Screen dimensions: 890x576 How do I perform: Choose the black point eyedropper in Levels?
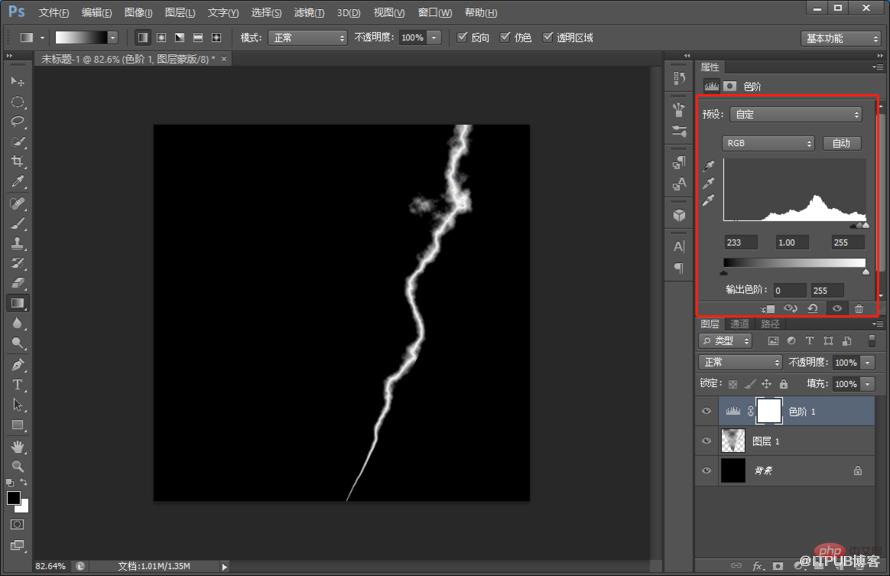coord(708,166)
